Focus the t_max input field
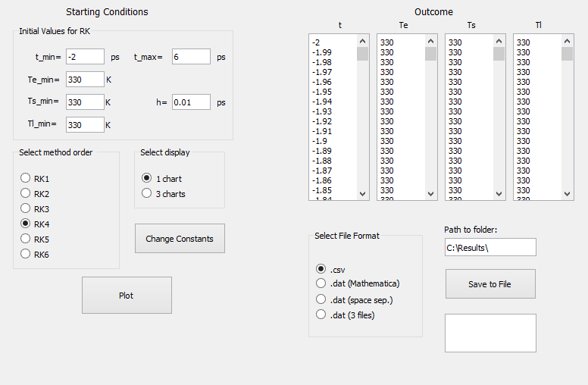Screen dimensions: 588x385 [191, 57]
